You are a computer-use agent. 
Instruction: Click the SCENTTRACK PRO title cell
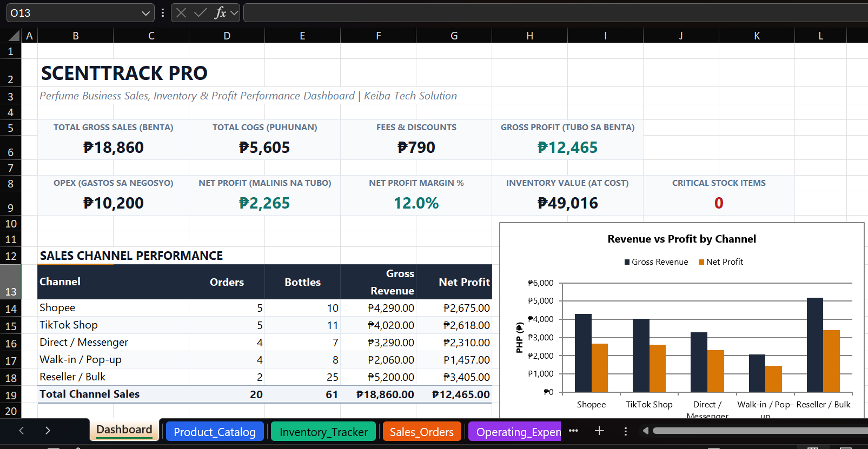pos(124,73)
